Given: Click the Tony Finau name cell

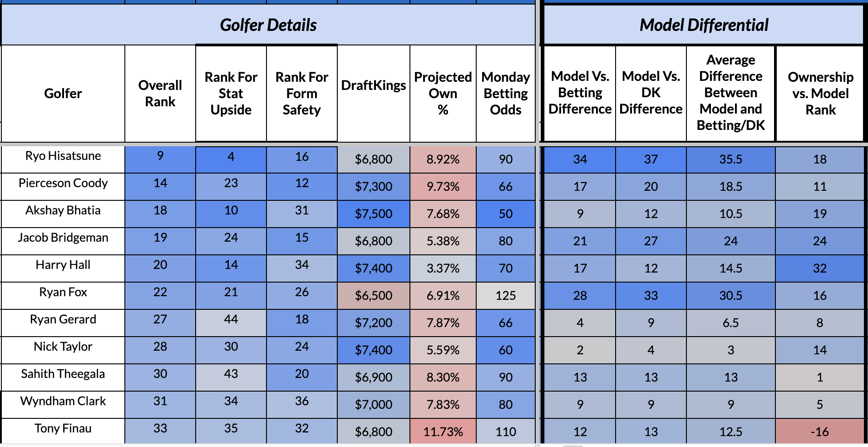Looking at the screenshot, I should click(63, 429).
